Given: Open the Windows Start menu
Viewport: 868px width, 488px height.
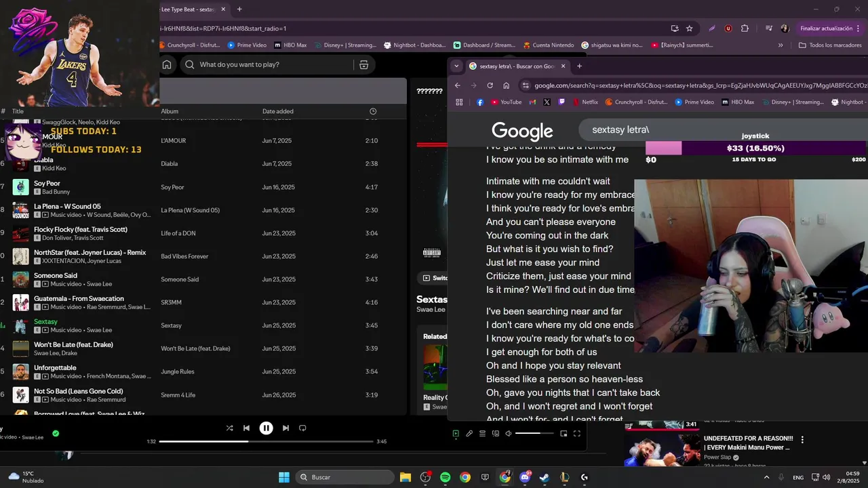Looking at the screenshot, I should (284, 477).
